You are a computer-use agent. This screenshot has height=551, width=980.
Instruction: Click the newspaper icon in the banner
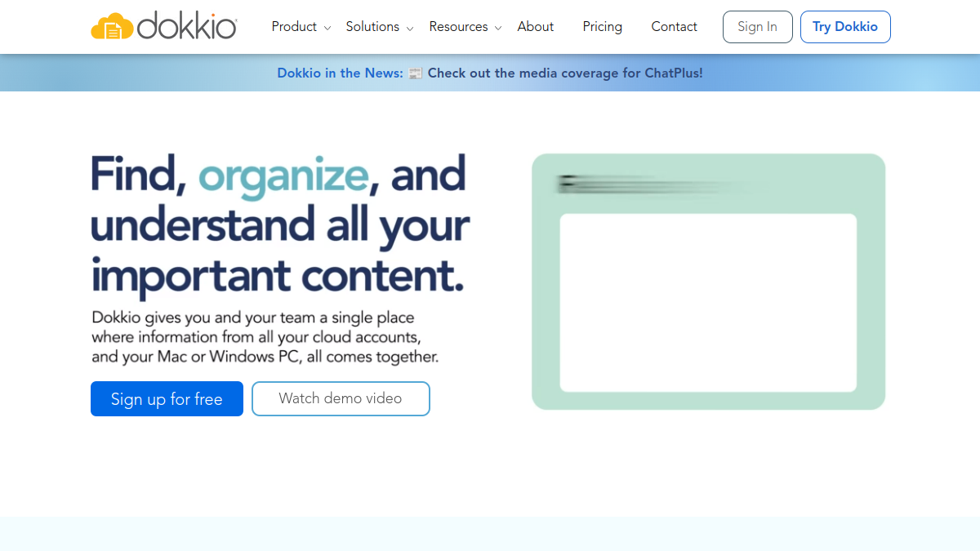tap(416, 73)
